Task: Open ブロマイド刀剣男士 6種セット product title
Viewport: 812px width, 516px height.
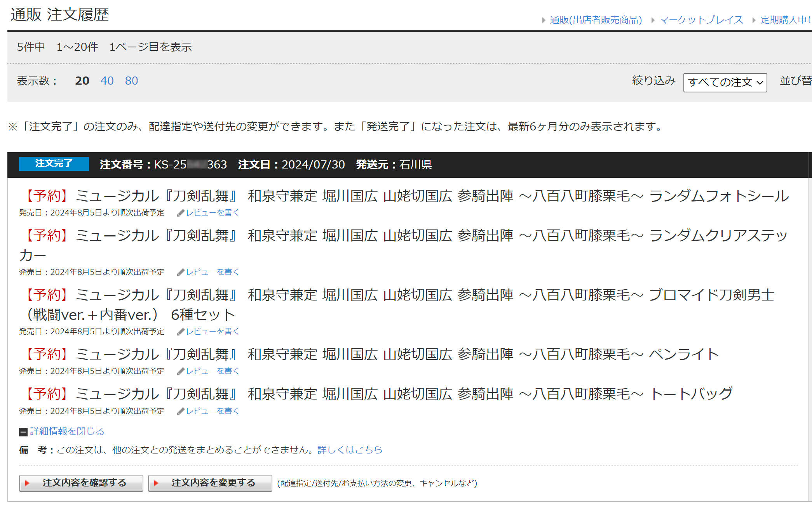Action: pos(397,304)
